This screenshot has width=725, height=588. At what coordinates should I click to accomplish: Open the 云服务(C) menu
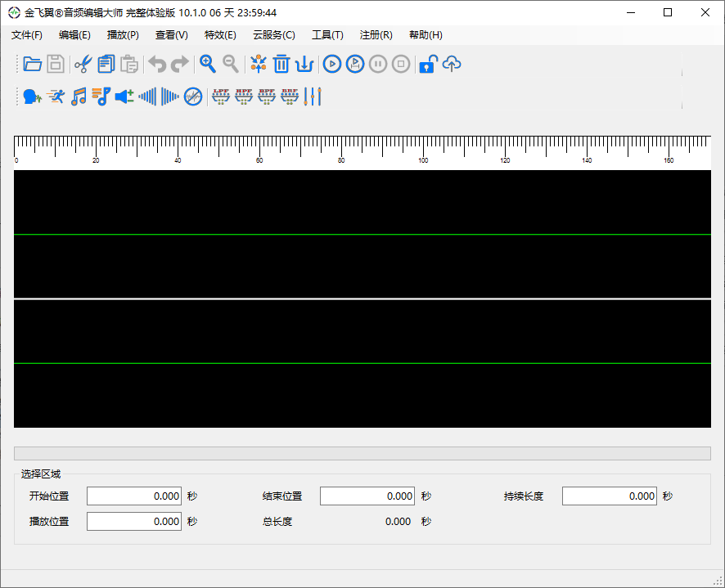(274, 35)
